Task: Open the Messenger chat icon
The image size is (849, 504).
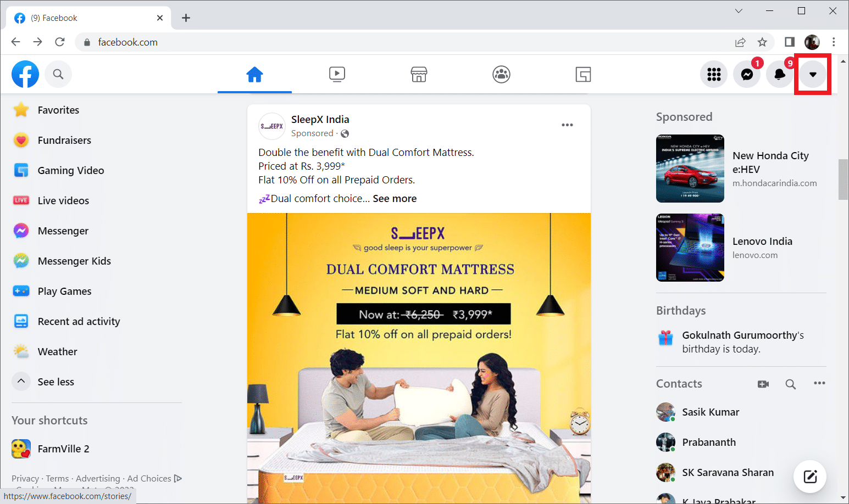Action: (x=747, y=74)
